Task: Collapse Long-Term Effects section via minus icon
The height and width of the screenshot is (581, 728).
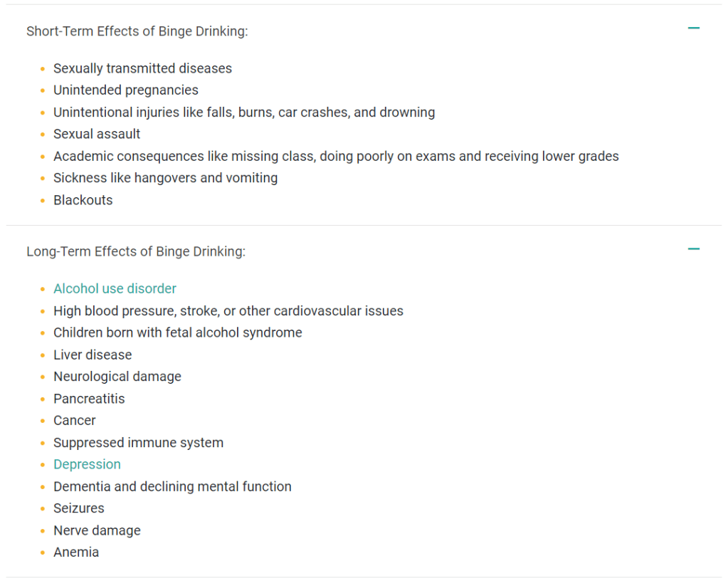Action: click(694, 249)
